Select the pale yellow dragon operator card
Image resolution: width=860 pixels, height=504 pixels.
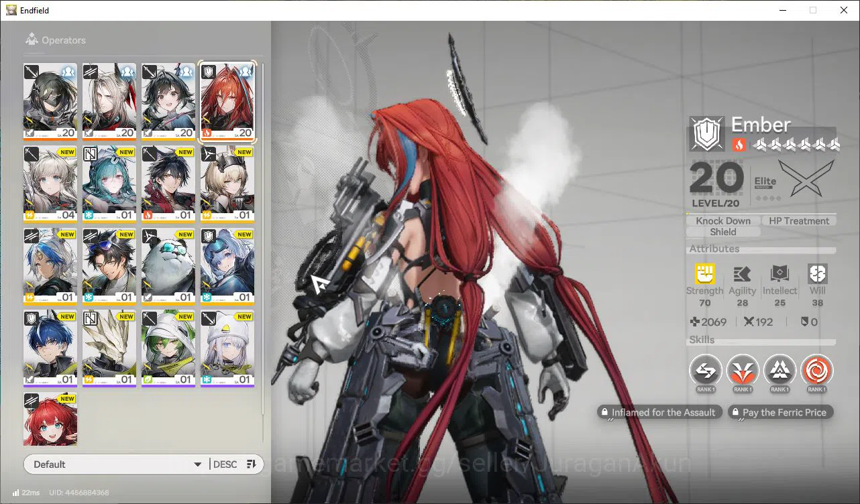point(109,349)
